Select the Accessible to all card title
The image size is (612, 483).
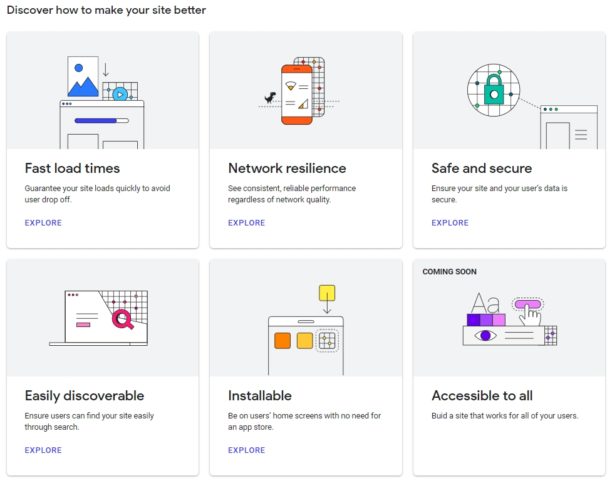(x=482, y=396)
